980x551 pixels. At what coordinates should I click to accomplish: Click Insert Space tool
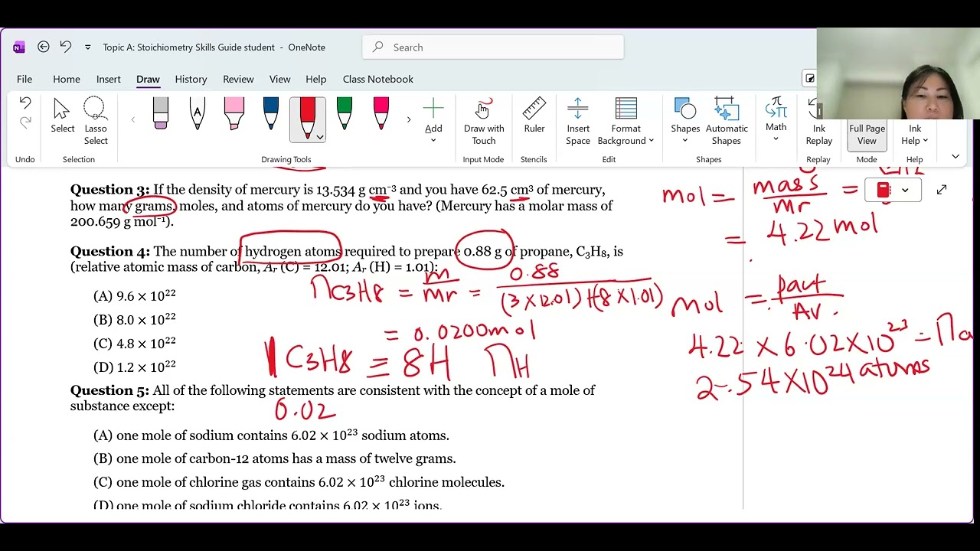578,121
